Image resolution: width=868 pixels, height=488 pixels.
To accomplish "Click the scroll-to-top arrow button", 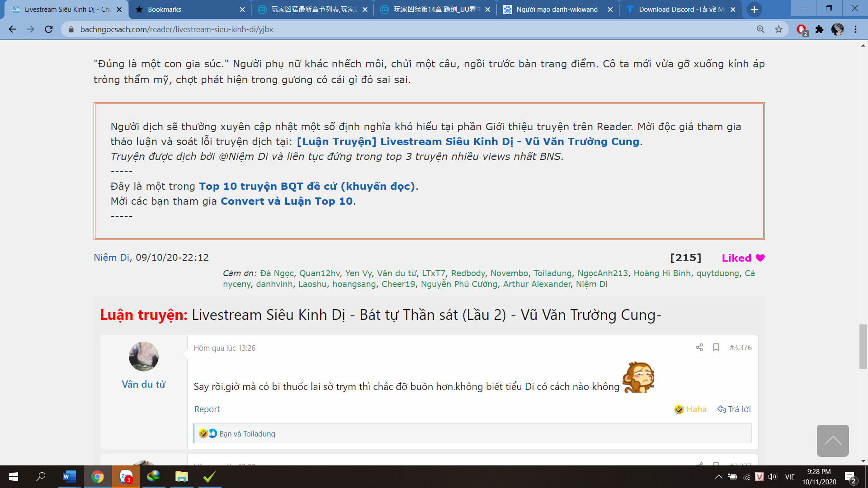I will tap(832, 441).
